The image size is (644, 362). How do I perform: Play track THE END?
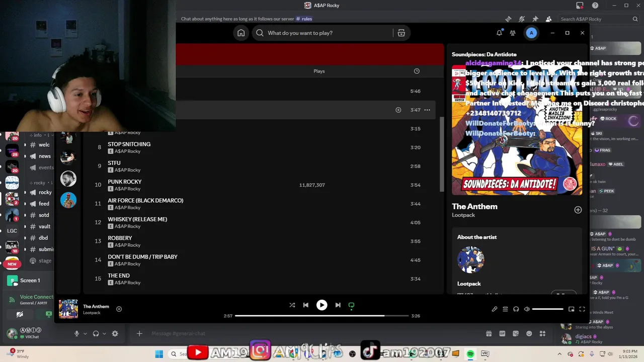(x=119, y=276)
